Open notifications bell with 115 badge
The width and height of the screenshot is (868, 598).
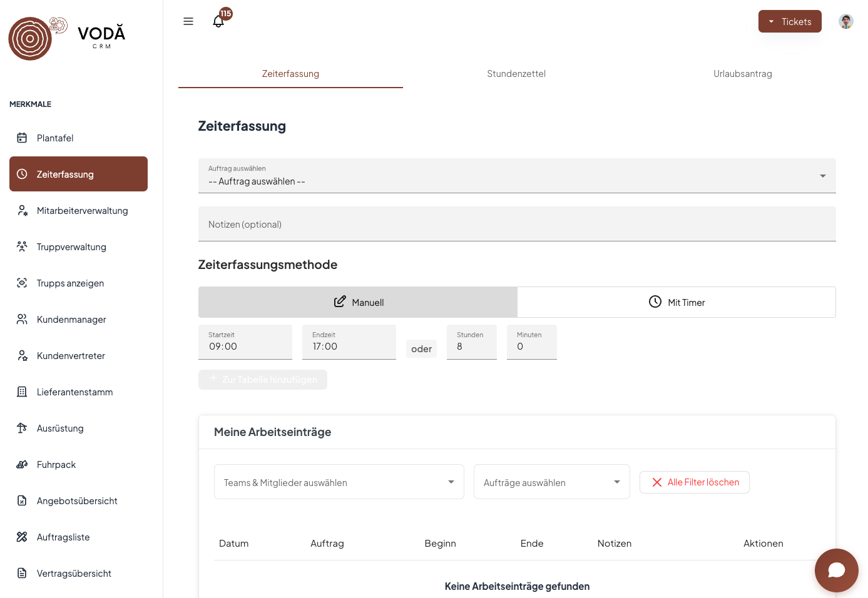pos(218,21)
